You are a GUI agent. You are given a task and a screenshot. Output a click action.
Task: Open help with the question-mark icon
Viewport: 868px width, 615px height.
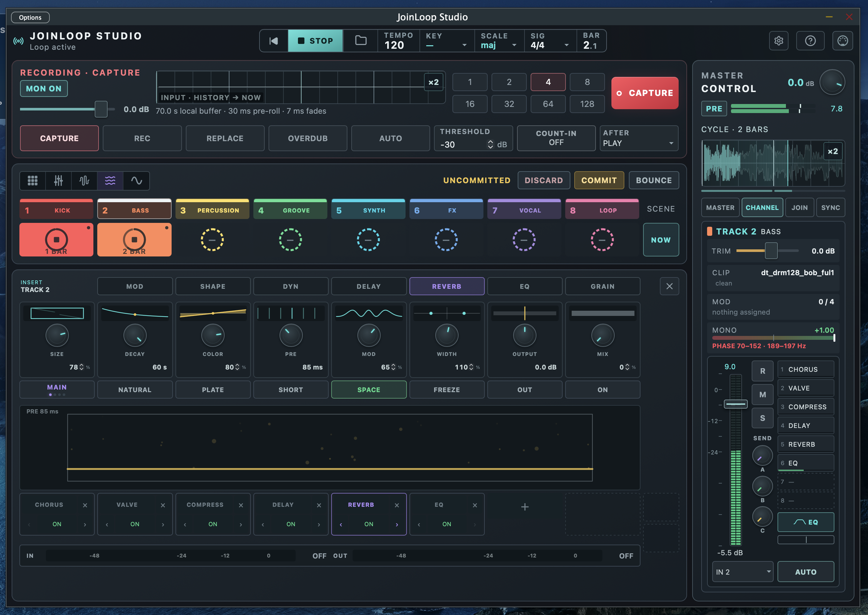(x=810, y=40)
